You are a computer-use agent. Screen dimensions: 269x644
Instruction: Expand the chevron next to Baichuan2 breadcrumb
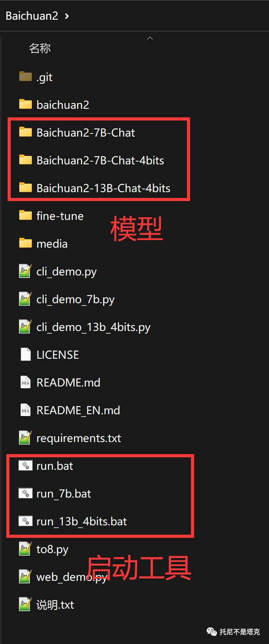[67, 16]
